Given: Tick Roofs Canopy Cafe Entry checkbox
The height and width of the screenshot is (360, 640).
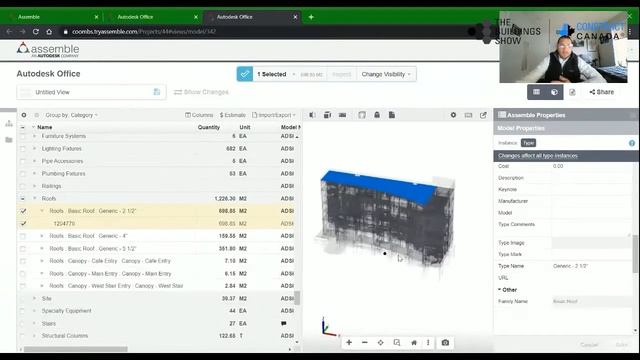Looking at the screenshot, I should pyautogui.click(x=23, y=261).
